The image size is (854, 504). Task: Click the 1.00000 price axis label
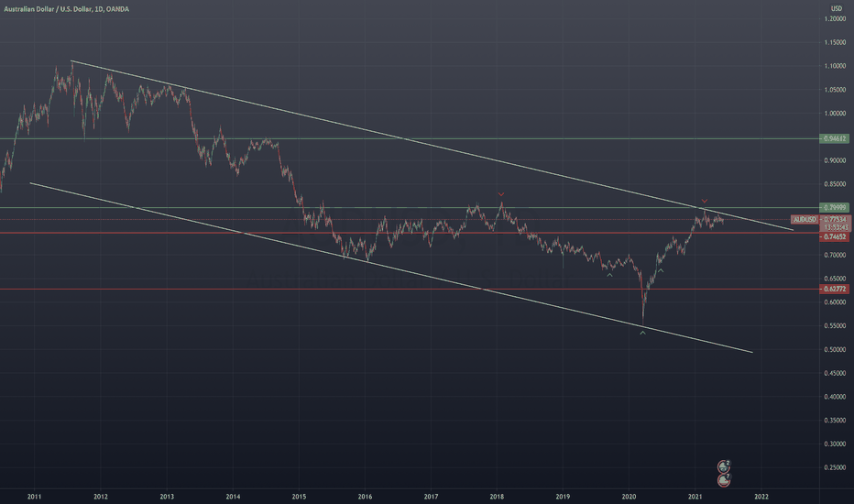(835, 114)
